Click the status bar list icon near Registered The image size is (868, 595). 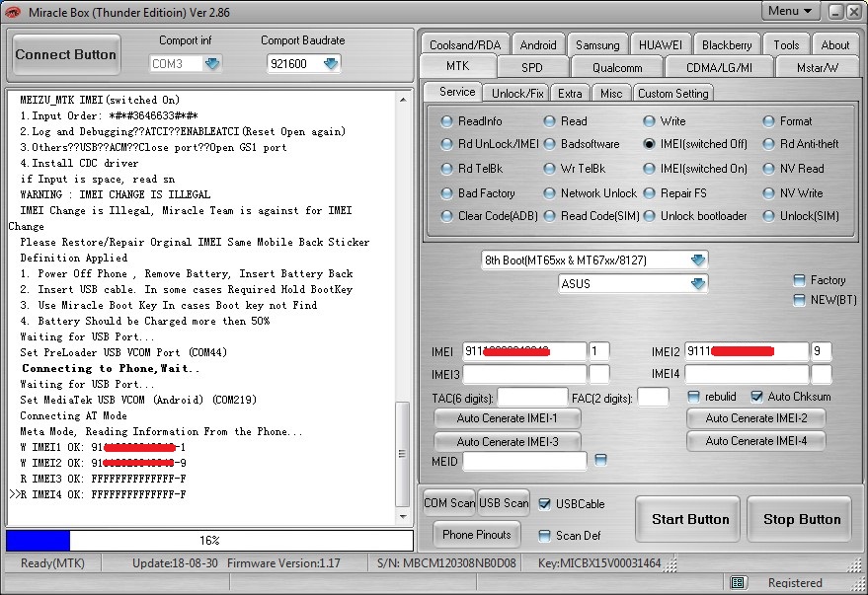[x=738, y=582]
